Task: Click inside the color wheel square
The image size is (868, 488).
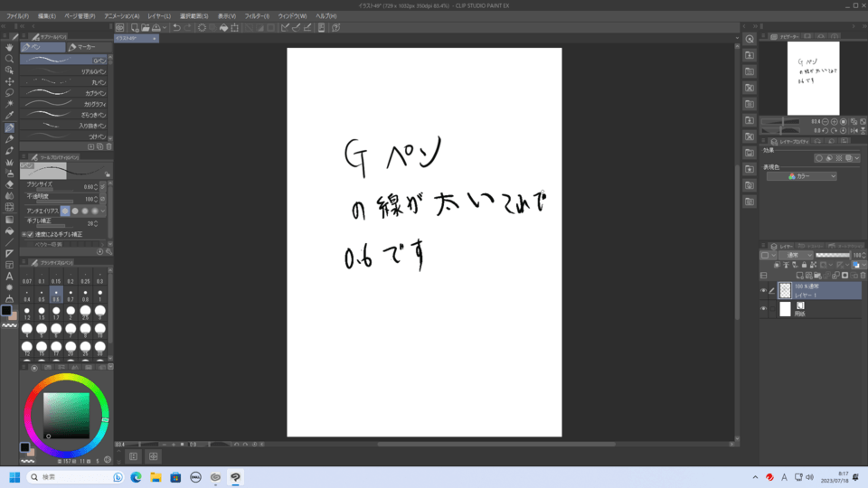Action: 66,416
